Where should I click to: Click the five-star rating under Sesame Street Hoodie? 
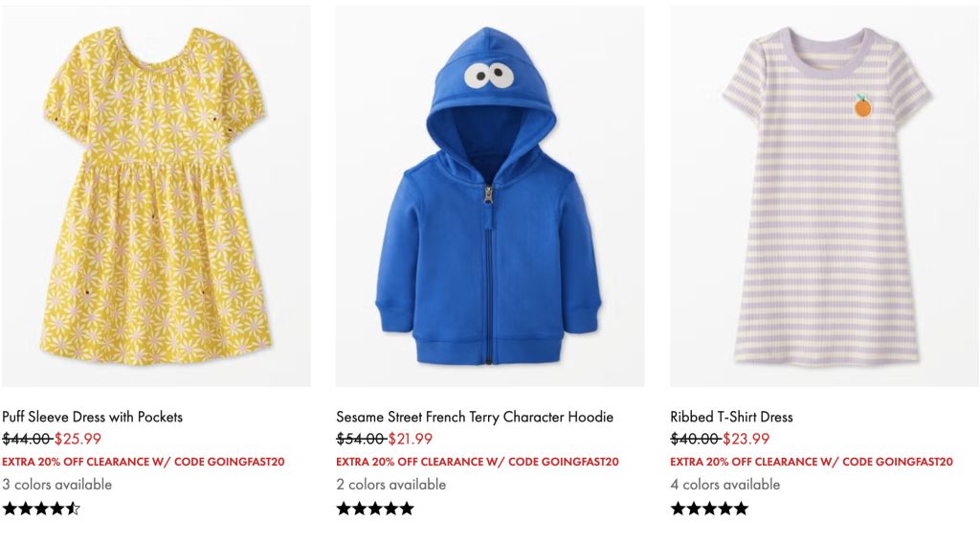coord(375,509)
